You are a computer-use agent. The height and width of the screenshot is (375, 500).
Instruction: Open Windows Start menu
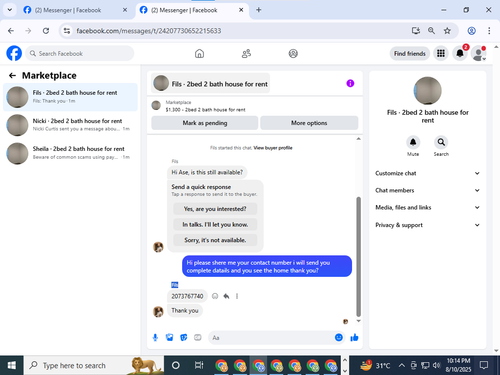[x=12, y=366]
